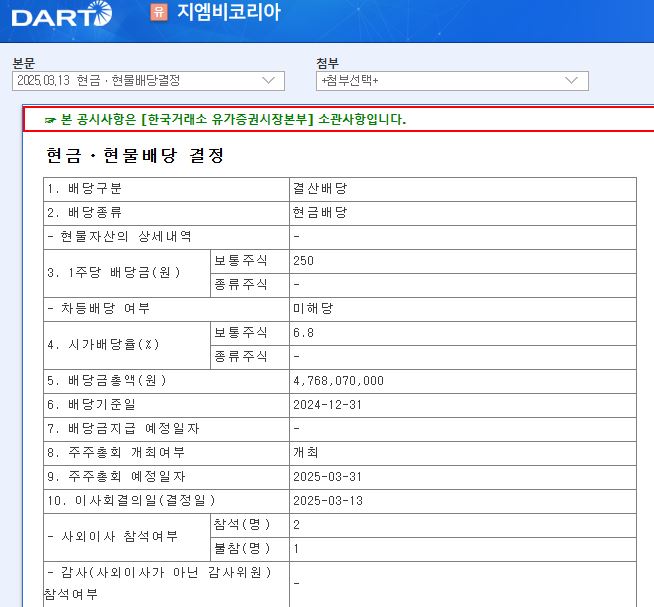Click the 3. 1주당 배당금(원) label
654x607 pixels.
point(114,273)
